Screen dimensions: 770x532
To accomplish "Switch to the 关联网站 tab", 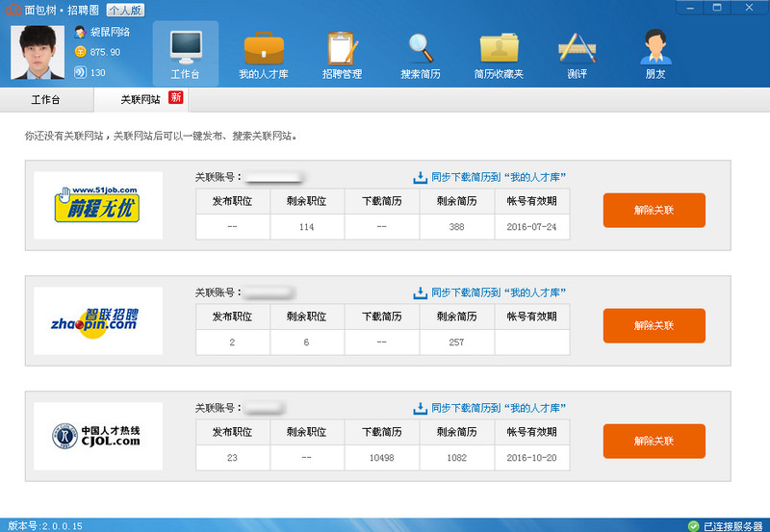I will click(141, 100).
